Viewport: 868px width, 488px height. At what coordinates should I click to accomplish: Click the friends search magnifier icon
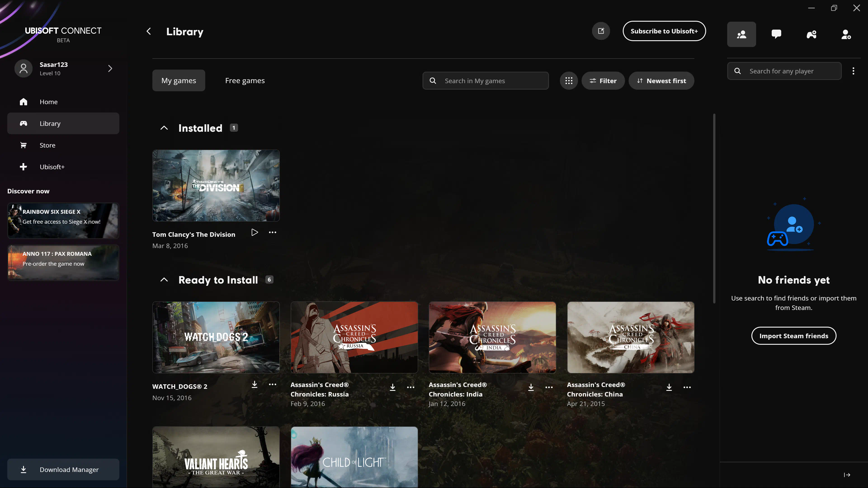(737, 71)
